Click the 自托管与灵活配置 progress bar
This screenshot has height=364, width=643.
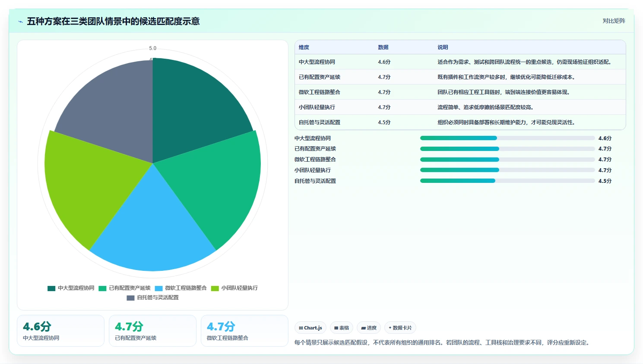[507, 181]
